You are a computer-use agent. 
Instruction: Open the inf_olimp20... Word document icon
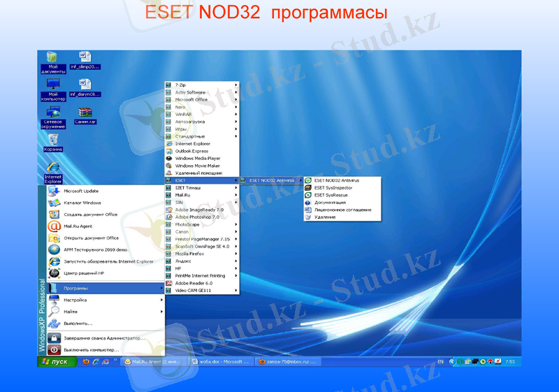click(x=85, y=60)
